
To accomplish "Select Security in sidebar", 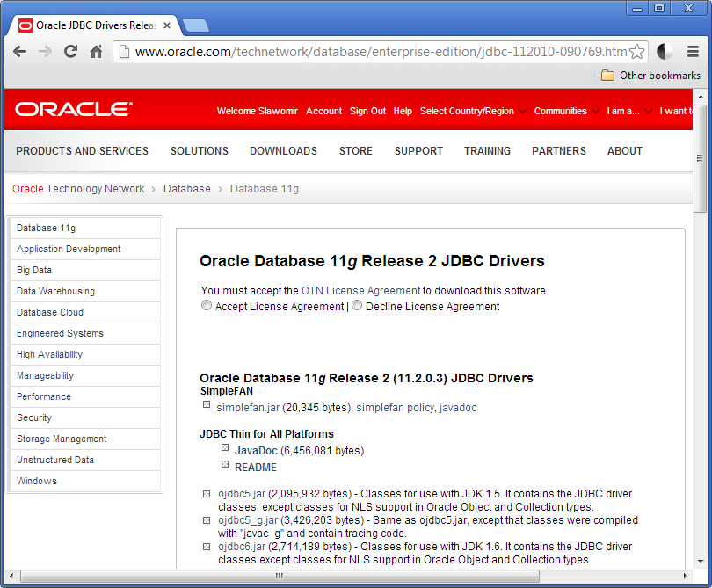I will pyautogui.click(x=85, y=417).
